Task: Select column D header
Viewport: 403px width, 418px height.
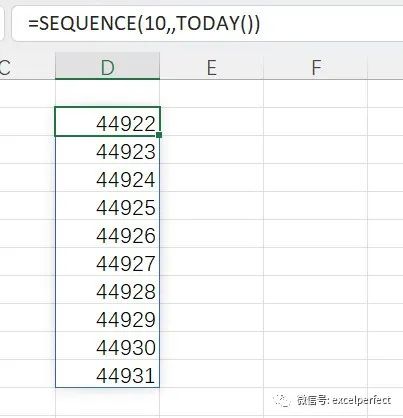Action: [x=107, y=66]
